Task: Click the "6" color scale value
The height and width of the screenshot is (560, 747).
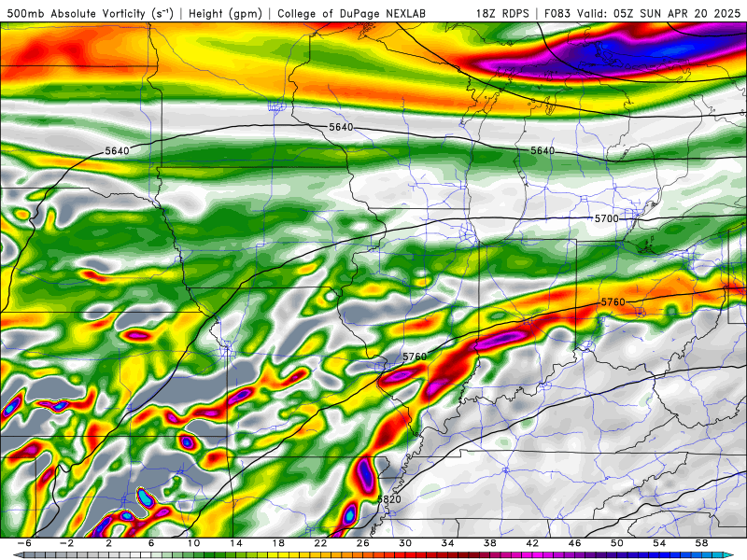Action: (151, 543)
